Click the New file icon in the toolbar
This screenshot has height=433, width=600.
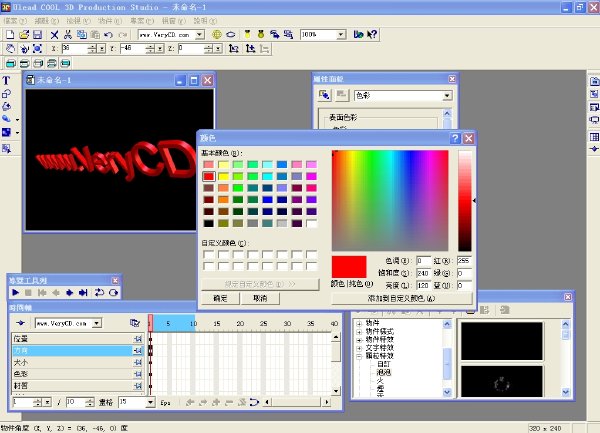click(x=10, y=35)
